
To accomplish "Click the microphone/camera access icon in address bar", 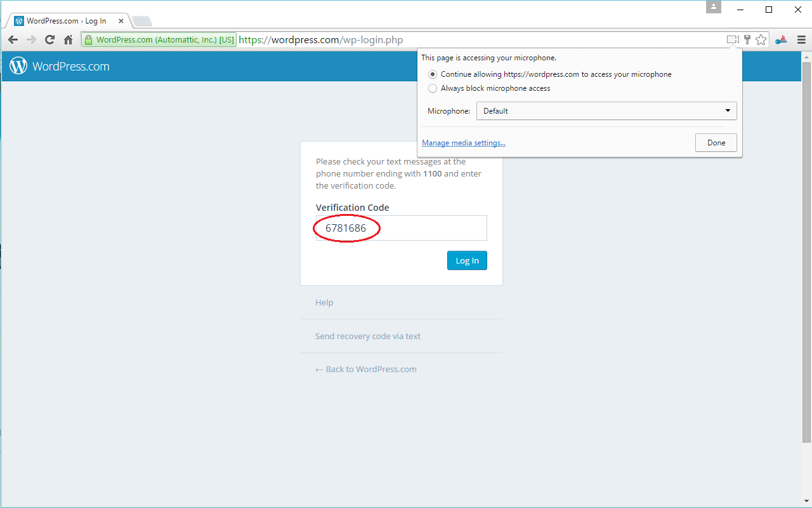I will point(733,40).
